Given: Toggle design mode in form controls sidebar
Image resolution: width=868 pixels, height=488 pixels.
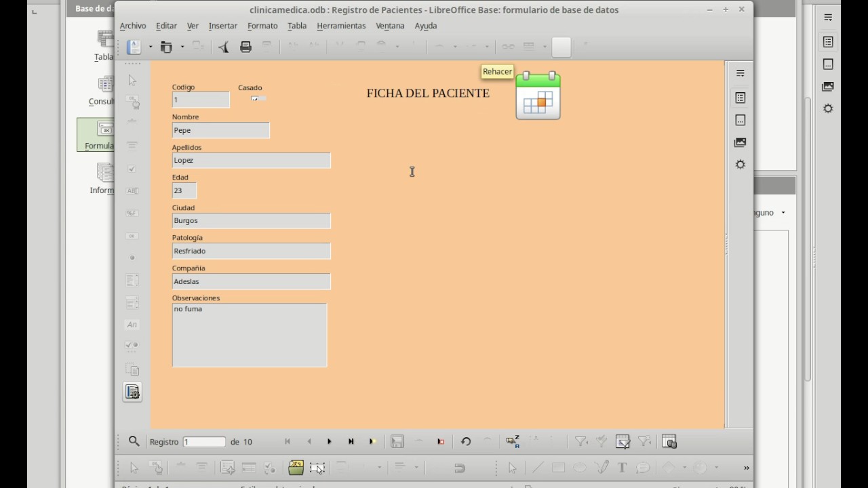Looking at the screenshot, I should [x=133, y=102].
